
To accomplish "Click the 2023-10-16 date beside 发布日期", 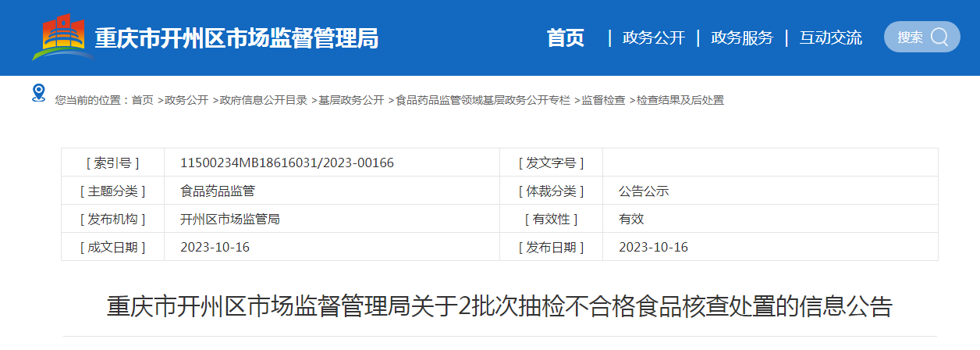I will [653, 247].
